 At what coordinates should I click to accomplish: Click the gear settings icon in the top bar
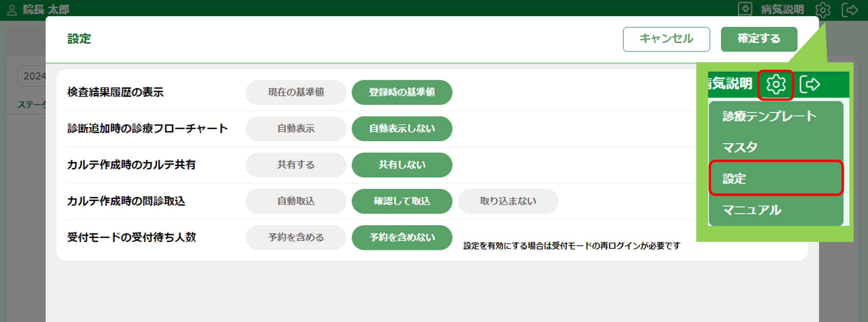click(822, 10)
